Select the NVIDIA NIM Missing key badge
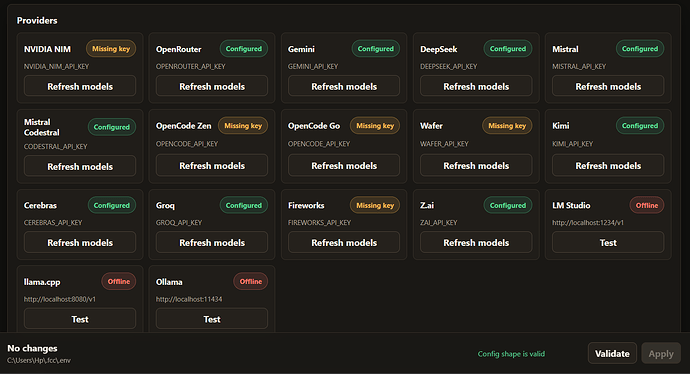The height and width of the screenshot is (374, 690). [111, 49]
